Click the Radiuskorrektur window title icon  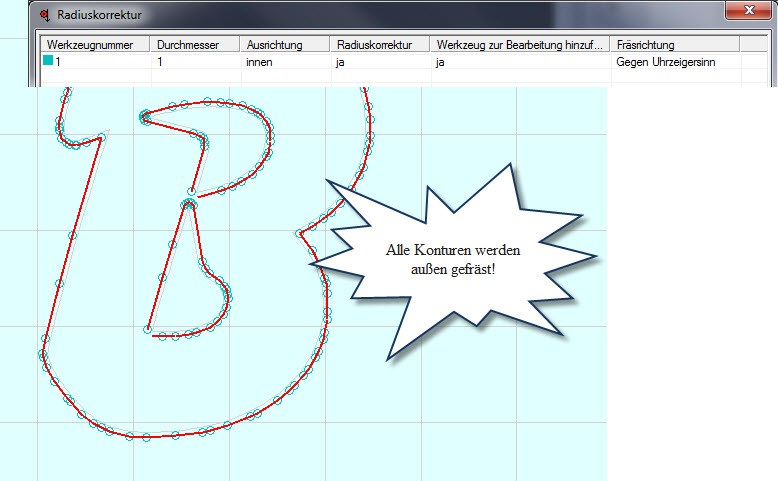[x=43, y=15]
